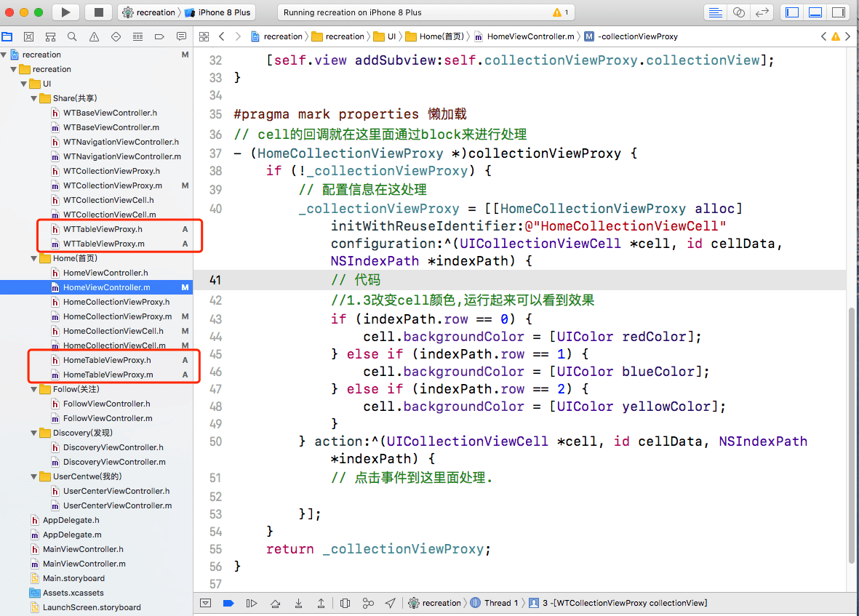The height and width of the screenshot is (616, 859).
Task: Go forward in editor history
Action: [x=238, y=36]
